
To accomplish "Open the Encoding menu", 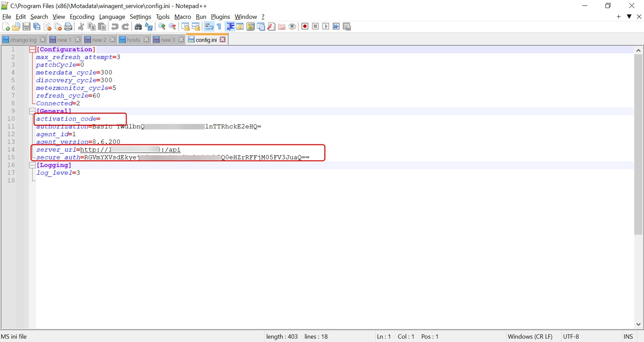I will (x=82, y=17).
